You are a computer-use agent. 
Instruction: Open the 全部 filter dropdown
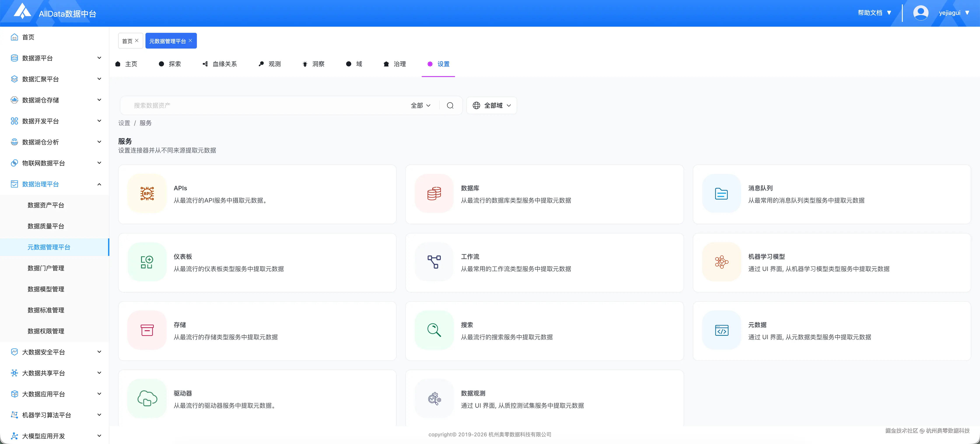coord(421,105)
